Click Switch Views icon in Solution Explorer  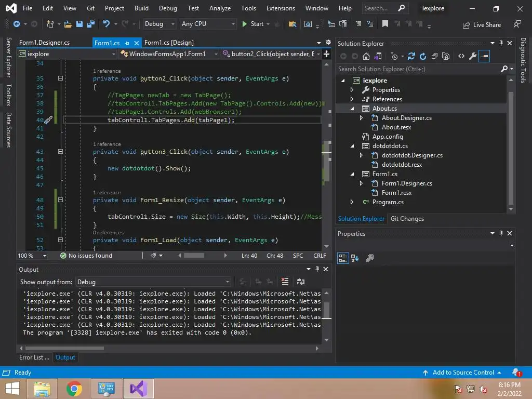378,56
